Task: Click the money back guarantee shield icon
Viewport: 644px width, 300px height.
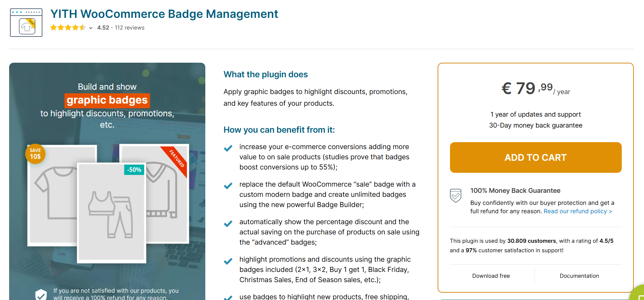Action: pos(455,195)
